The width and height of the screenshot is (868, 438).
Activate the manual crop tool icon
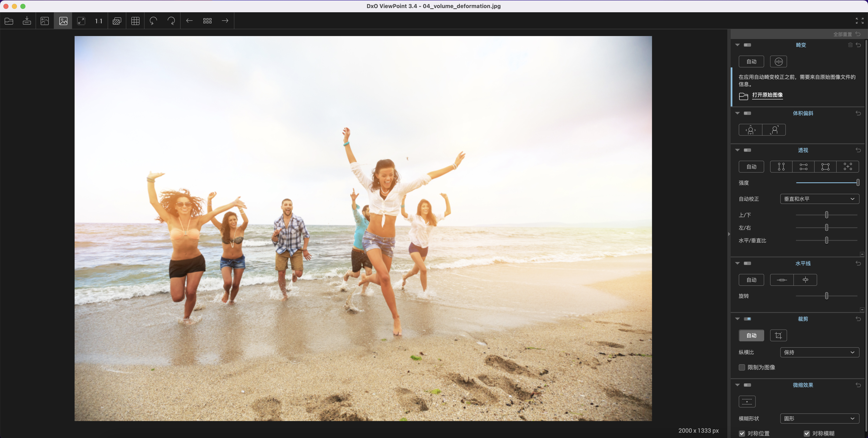coord(778,336)
